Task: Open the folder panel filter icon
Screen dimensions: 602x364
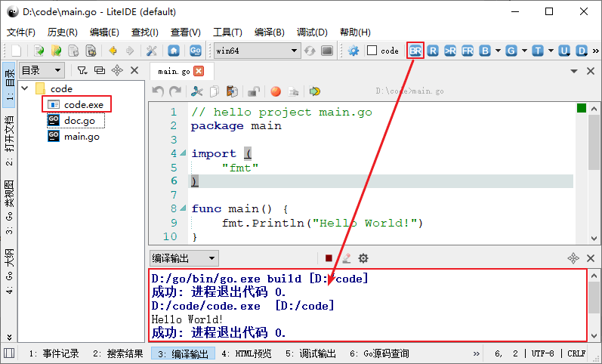Action: click(x=82, y=70)
